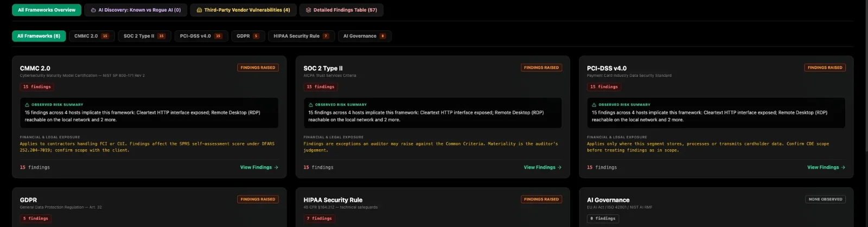Viewport: 868px width, 227px height.
Task: Filter by CMMC 2.0 framework chip
Action: point(92,36)
